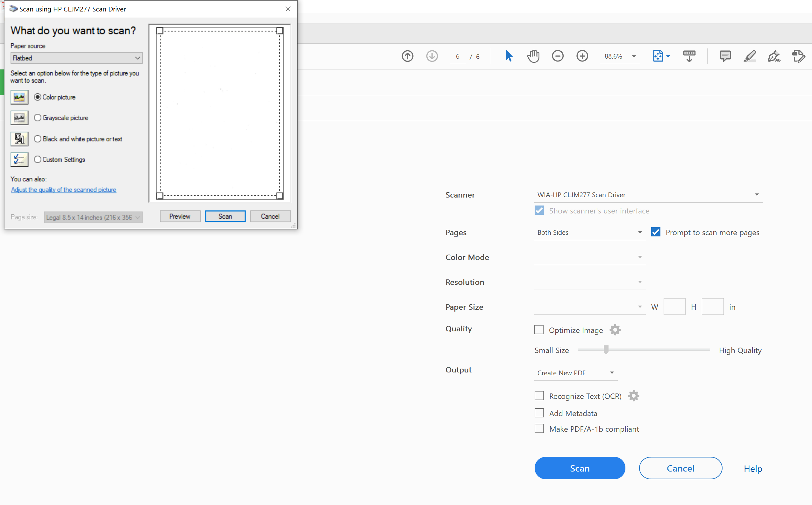Viewport: 812px width, 505px height.
Task: Zoom out on the document
Action: 557,56
